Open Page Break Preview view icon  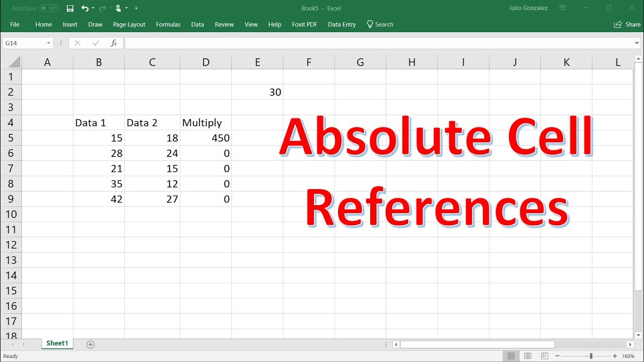click(544, 355)
